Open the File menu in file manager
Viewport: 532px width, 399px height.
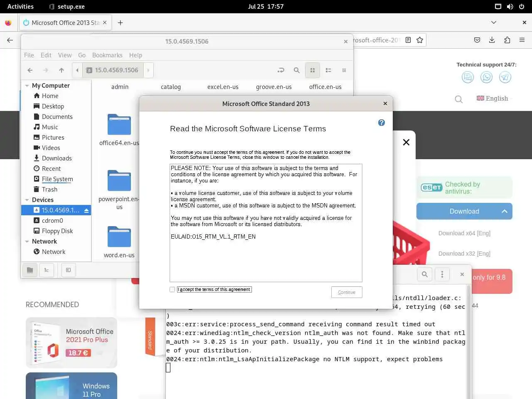point(29,55)
